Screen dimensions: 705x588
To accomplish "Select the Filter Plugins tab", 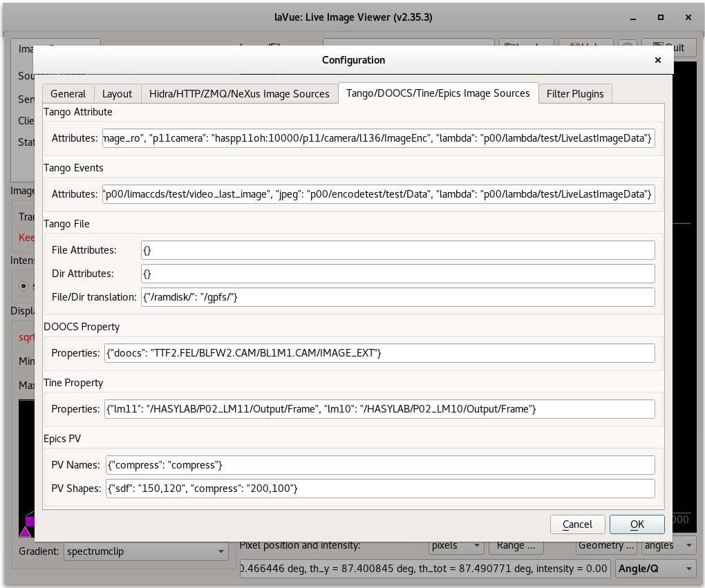I will pos(575,94).
